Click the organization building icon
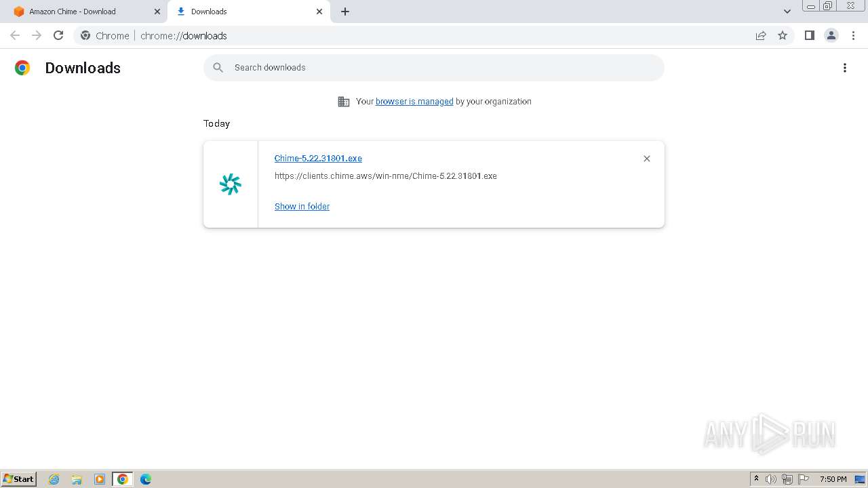This screenshot has width=868, height=488. tap(344, 102)
